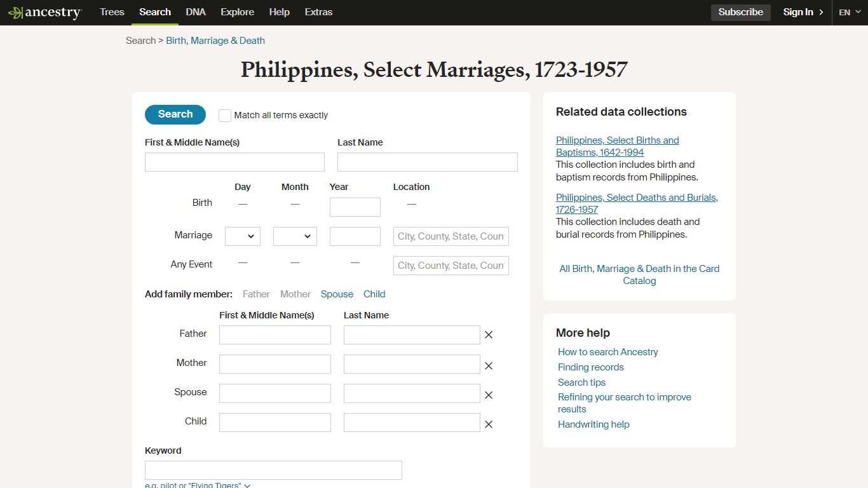Image resolution: width=868 pixels, height=488 pixels.
Task: Add Spouse family member link
Action: pyautogui.click(x=337, y=294)
